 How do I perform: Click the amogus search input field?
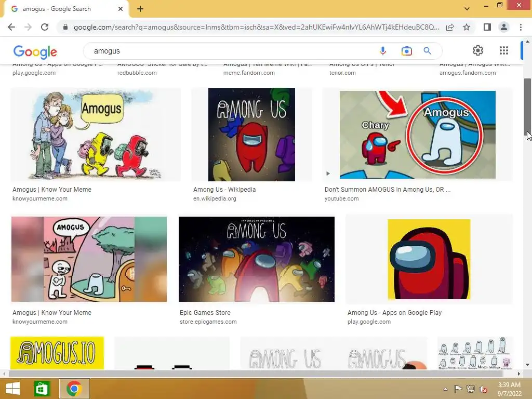click(231, 51)
